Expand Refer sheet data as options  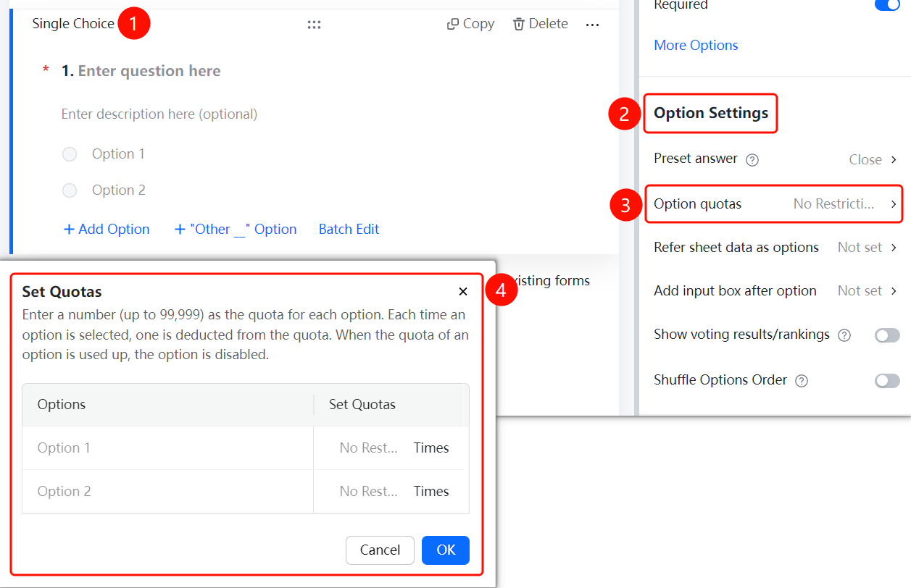click(x=894, y=248)
